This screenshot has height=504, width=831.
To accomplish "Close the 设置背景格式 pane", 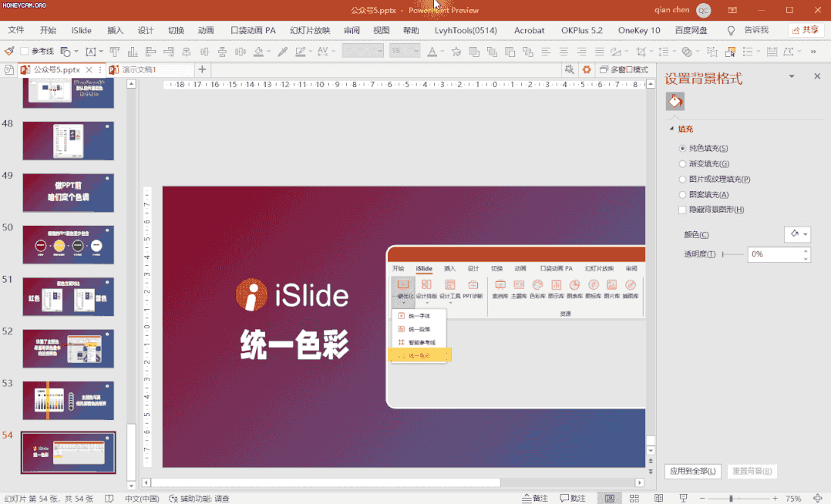I will pyautogui.click(x=817, y=76).
